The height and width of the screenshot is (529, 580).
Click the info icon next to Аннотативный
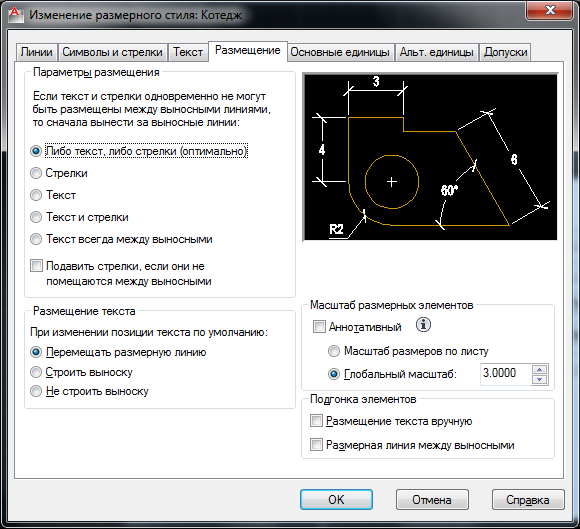pyautogui.click(x=423, y=325)
